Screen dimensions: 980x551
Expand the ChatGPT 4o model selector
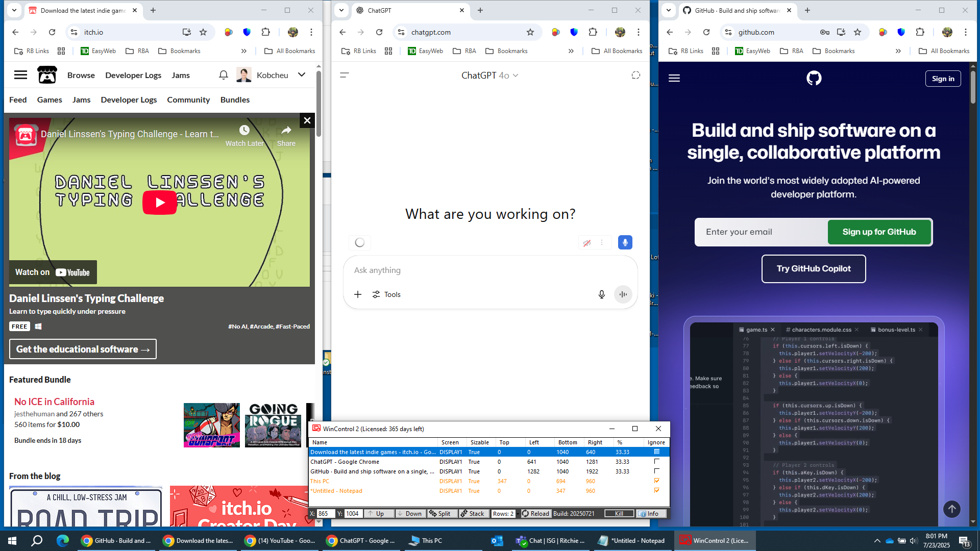coord(490,75)
